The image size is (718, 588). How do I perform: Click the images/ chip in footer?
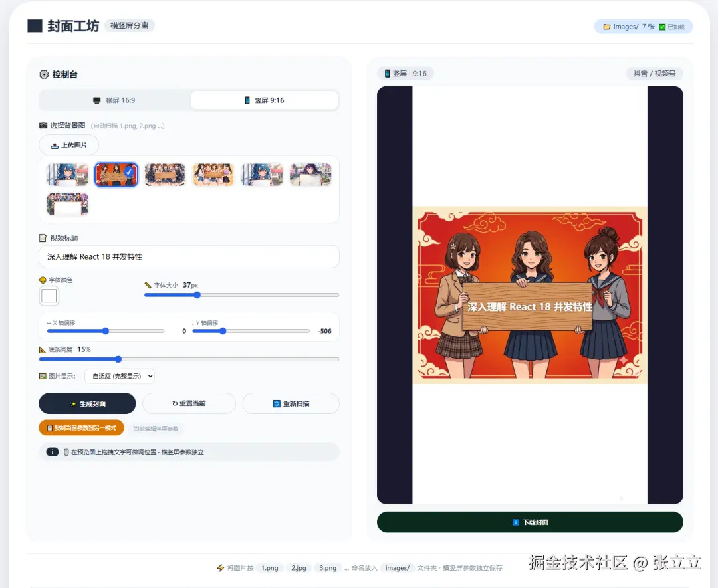[x=397, y=568]
